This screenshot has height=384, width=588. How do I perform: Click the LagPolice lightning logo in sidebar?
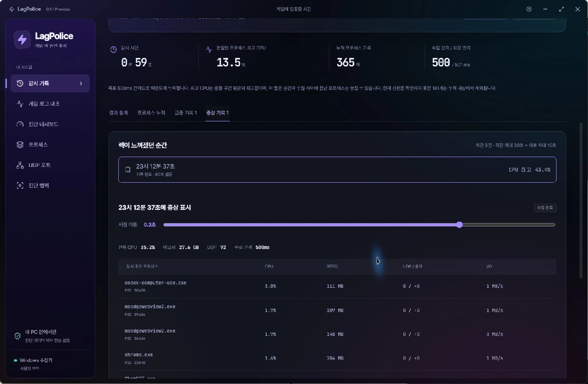click(22, 40)
